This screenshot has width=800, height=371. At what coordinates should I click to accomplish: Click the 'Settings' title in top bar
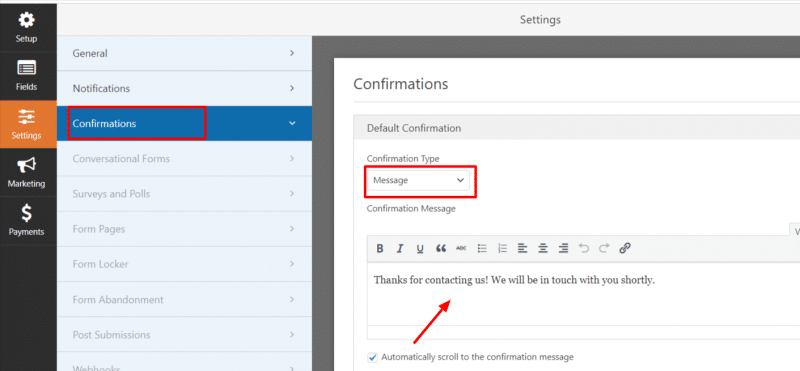coord(540,20)
